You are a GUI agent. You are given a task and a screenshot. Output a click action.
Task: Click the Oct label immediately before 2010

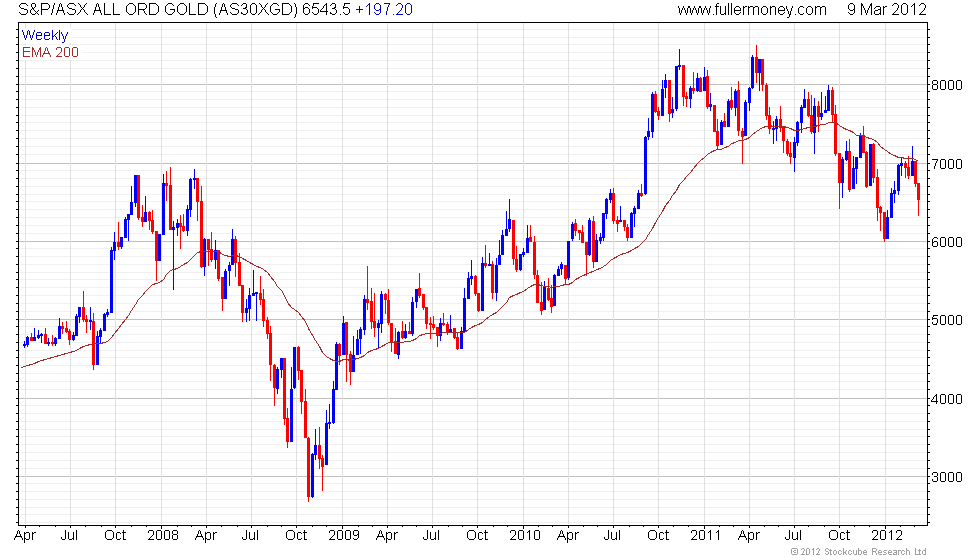coord(477,536)
